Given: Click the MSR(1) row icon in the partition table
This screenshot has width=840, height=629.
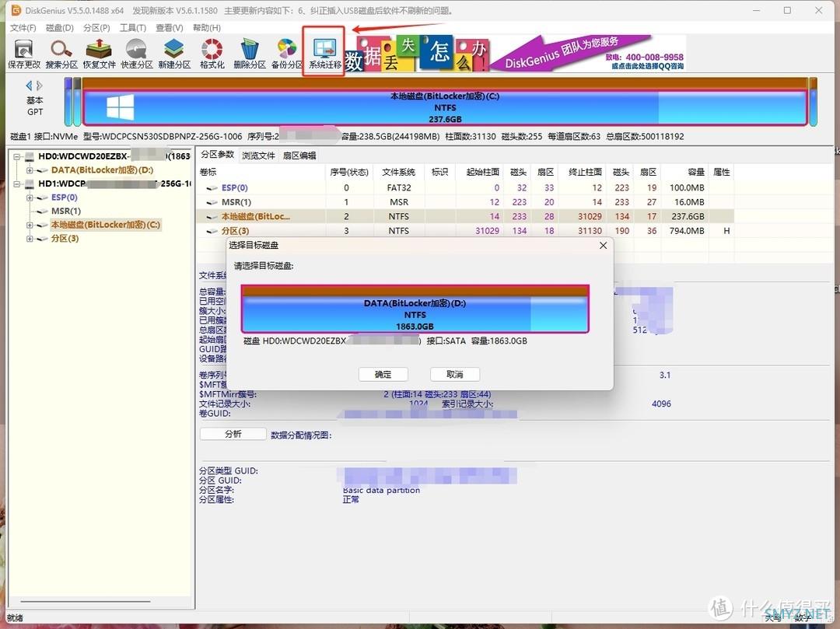Looking at the screenshot, I should pyautogui.click(x=212, y=202).
